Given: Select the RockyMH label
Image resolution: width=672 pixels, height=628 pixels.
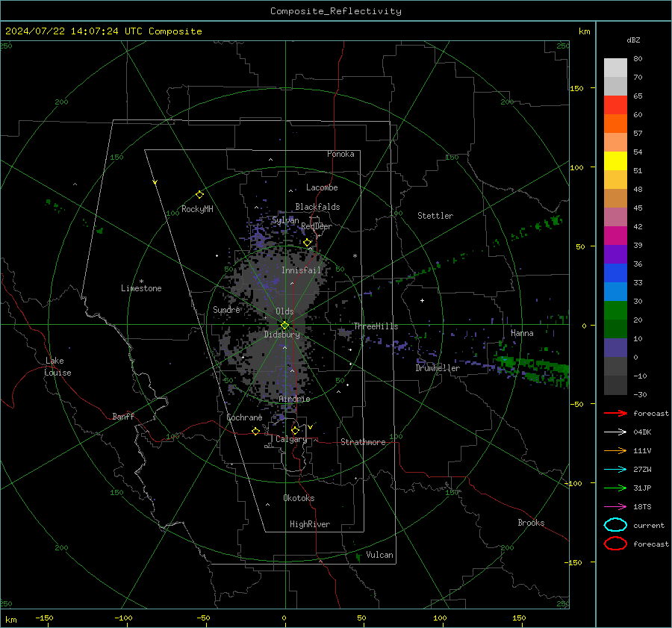Looking at the screenshot, I should click(197, 209).
